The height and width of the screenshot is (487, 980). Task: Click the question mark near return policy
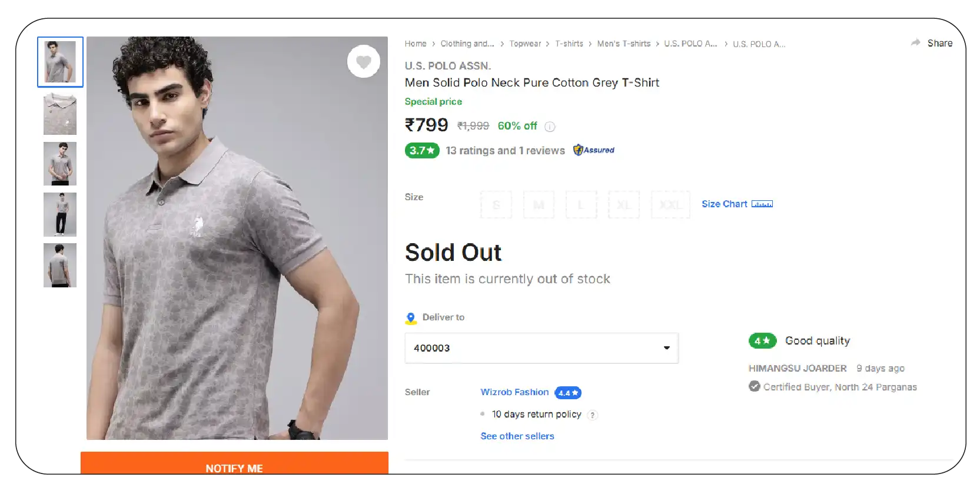click(593, 415)
